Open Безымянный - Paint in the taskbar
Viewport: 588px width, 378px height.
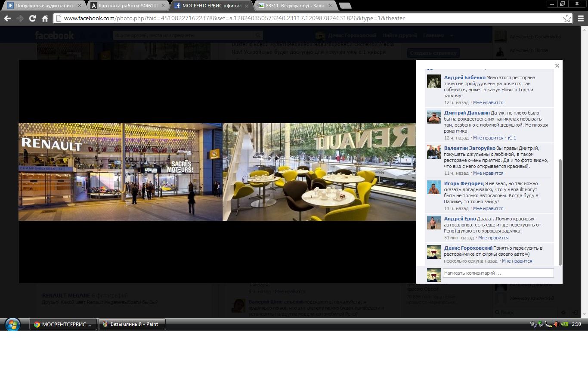point(132,324)
